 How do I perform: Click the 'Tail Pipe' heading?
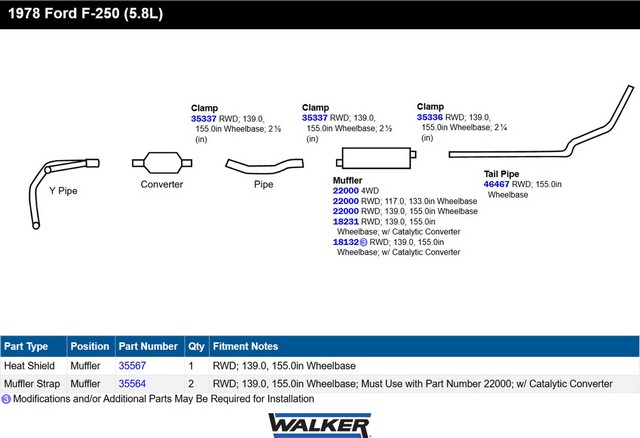click(x=501, y=174)
